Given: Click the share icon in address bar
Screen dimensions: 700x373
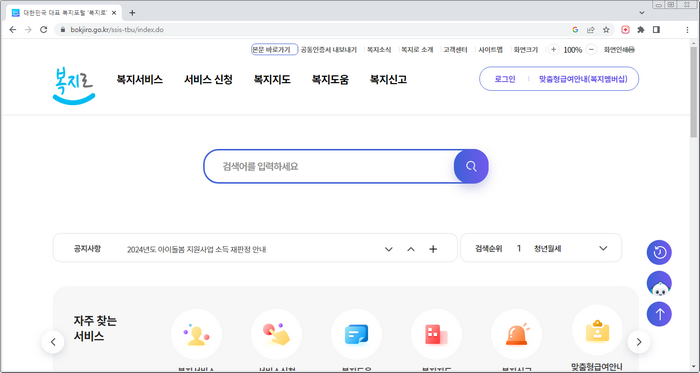Looking at the screenshot, I should click(x=591, y=29).
